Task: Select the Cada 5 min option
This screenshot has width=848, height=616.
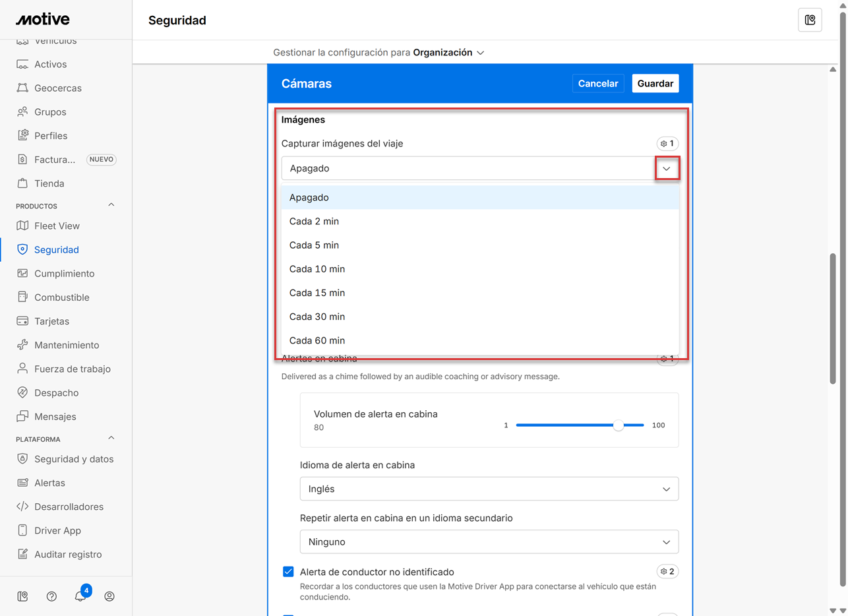Action: [314, 245]
